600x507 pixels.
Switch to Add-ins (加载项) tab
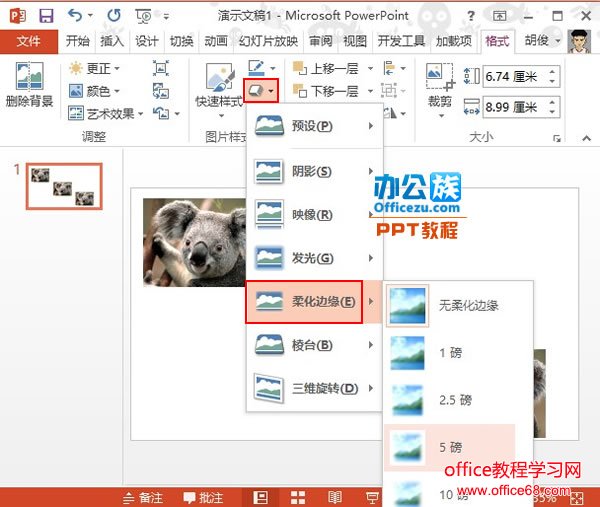453,41
